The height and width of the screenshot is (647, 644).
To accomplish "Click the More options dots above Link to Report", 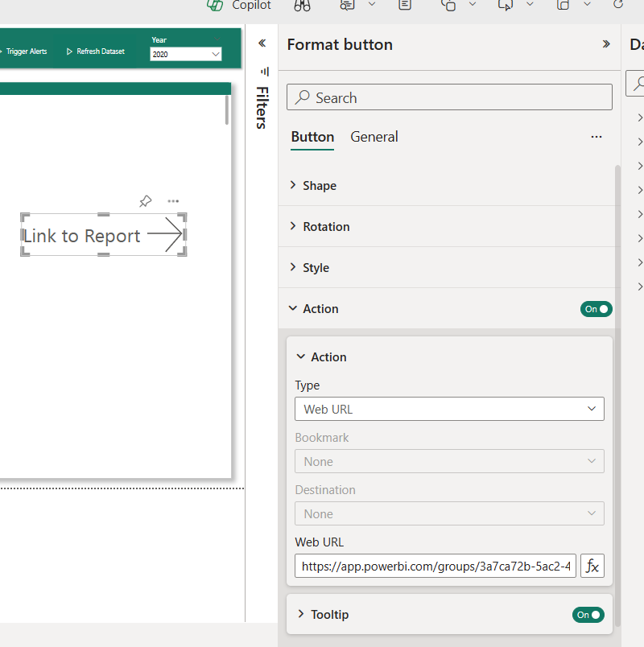I will click(x=173, y=200).
